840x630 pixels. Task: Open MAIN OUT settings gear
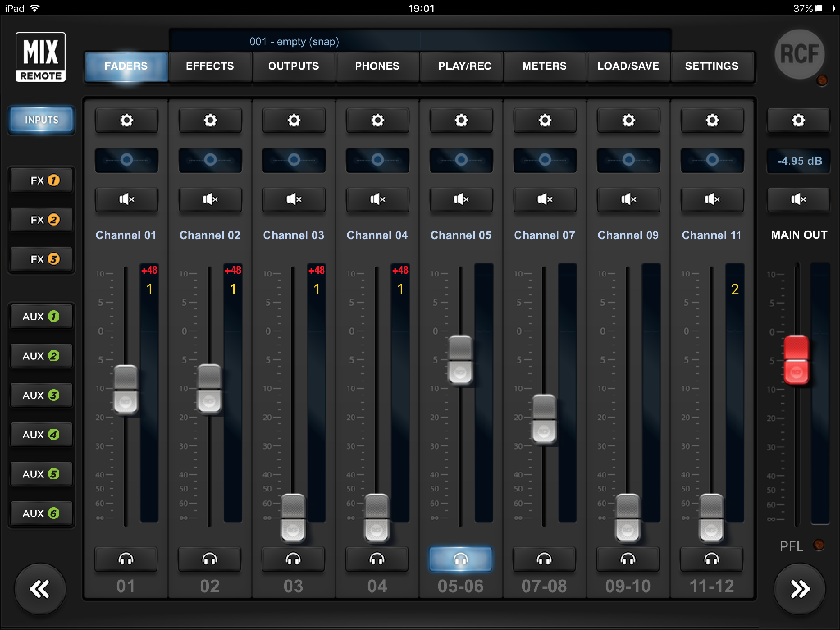pos(798,120)
